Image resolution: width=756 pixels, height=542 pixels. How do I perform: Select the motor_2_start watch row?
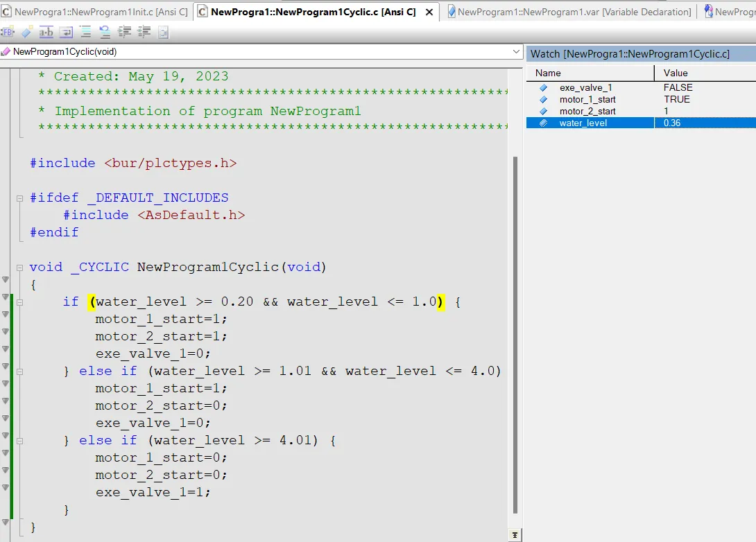pyautogui.click(x=642, y=112)
